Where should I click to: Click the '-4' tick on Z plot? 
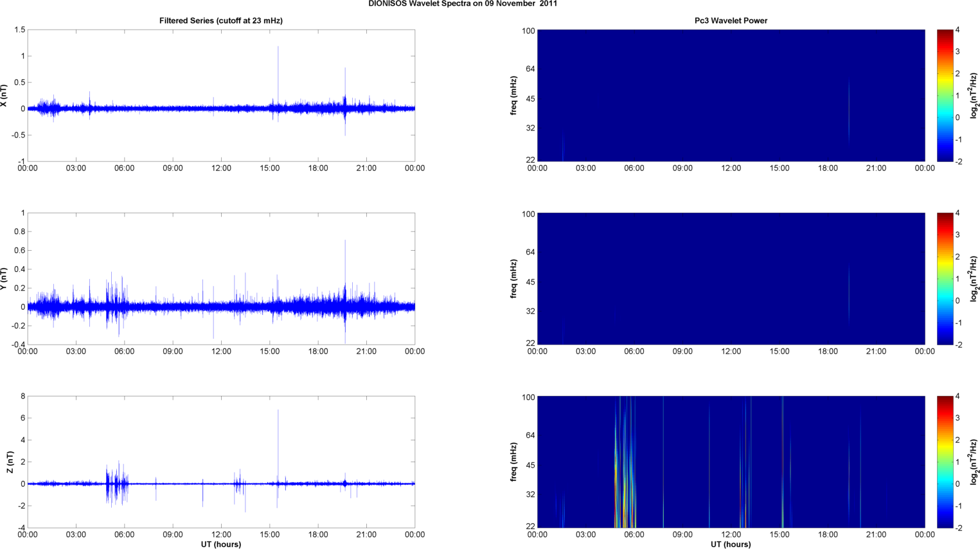click(21, 528)
